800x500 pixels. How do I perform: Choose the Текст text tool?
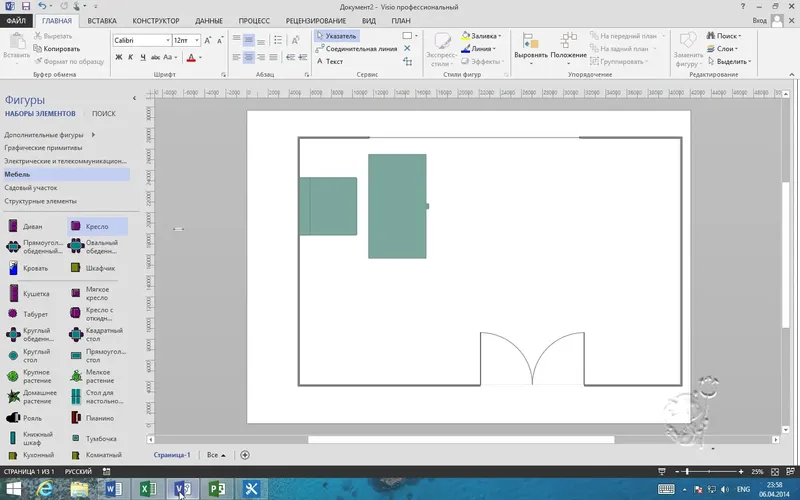[x=333, y=61]
